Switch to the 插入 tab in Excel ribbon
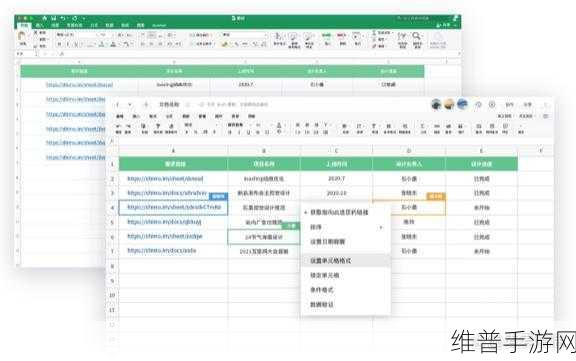Viewport: 576px width, 361px height. pos(39,25)
